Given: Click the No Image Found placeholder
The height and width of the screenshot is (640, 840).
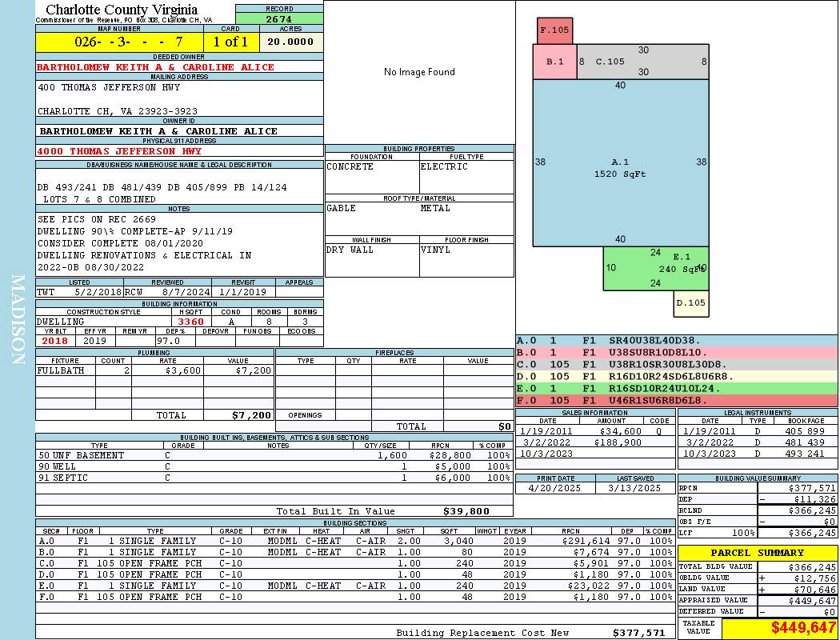Looking at the screenshot, I should click(419, 72).
